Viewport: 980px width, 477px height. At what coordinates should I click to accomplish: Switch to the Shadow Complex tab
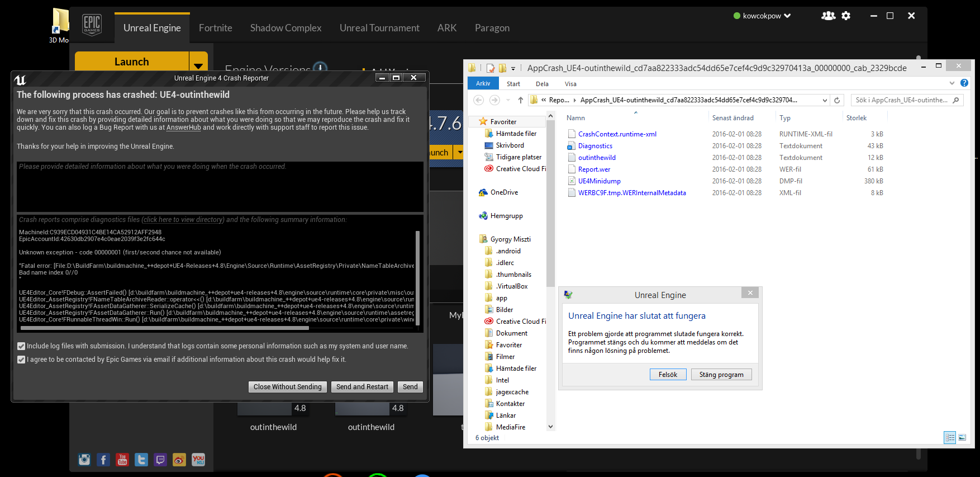point(286,28)
